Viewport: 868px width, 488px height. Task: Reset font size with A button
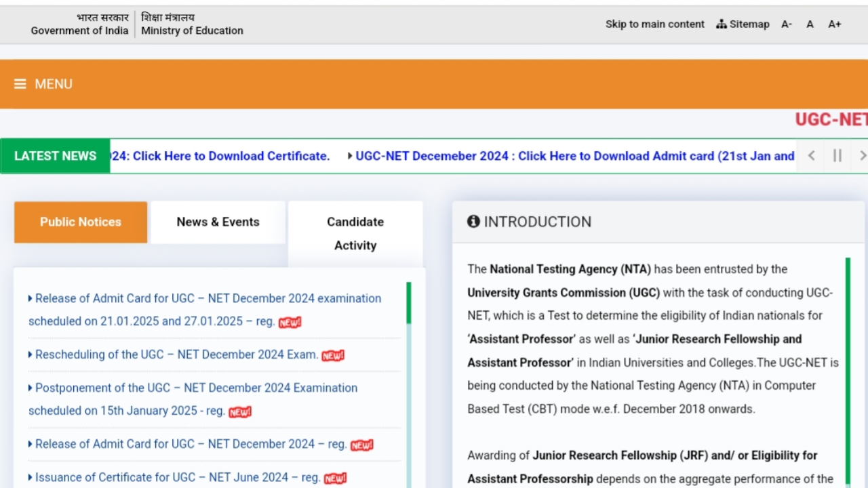(x=810, y=24)
